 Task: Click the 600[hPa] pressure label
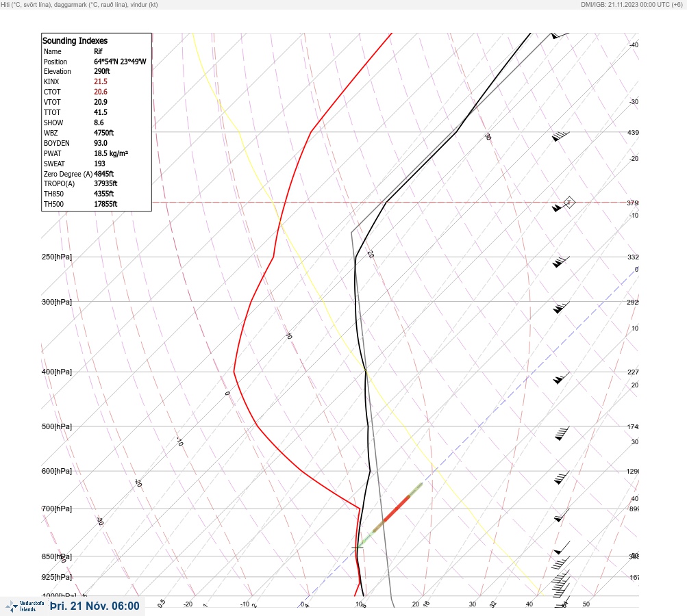point(57,471)
